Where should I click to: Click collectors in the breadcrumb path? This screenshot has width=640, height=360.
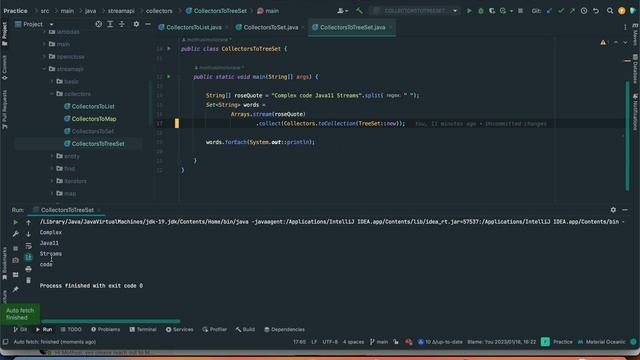159,11
